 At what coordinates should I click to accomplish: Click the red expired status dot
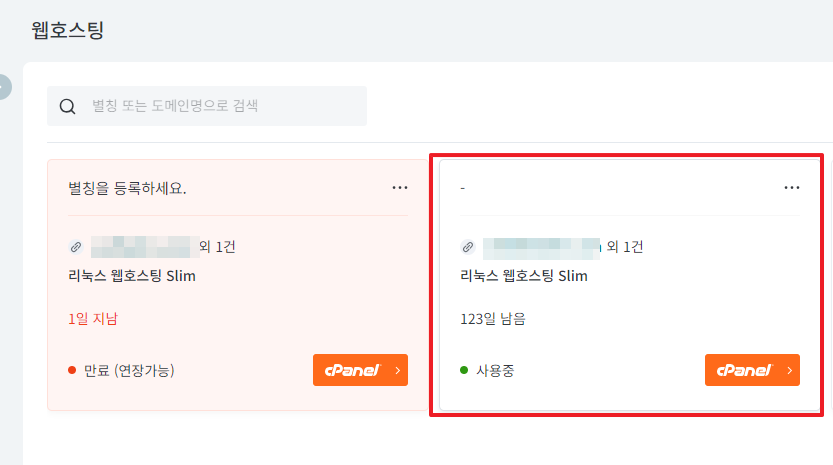click(x=72, y=370)
